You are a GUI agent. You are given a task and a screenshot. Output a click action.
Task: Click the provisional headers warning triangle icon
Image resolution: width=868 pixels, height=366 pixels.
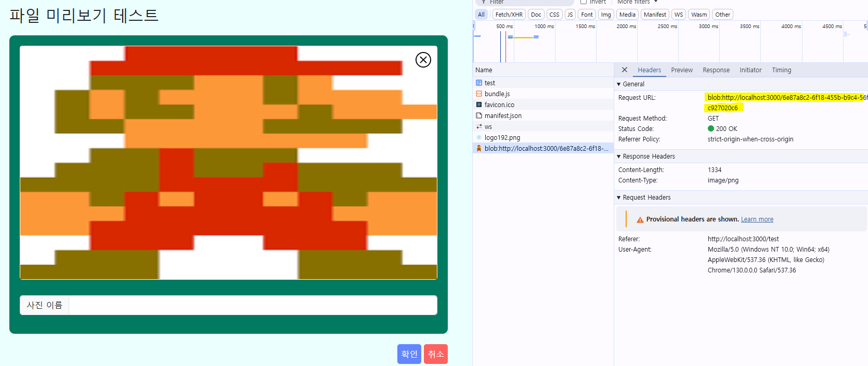(640, 219)
